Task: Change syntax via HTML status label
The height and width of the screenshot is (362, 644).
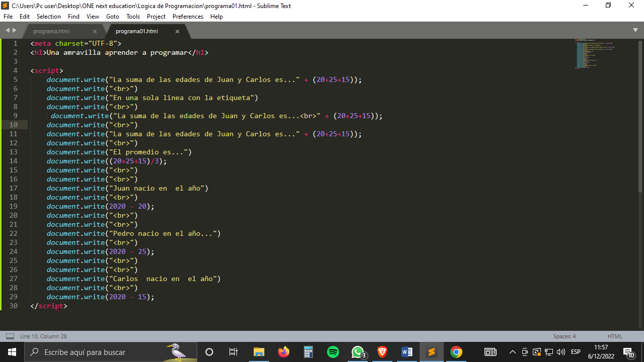Action: [x=615, y=336]
